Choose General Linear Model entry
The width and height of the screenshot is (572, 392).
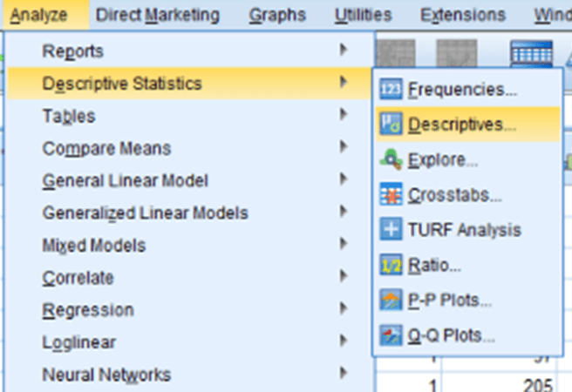pyautogui.click(x=126, y=181)
